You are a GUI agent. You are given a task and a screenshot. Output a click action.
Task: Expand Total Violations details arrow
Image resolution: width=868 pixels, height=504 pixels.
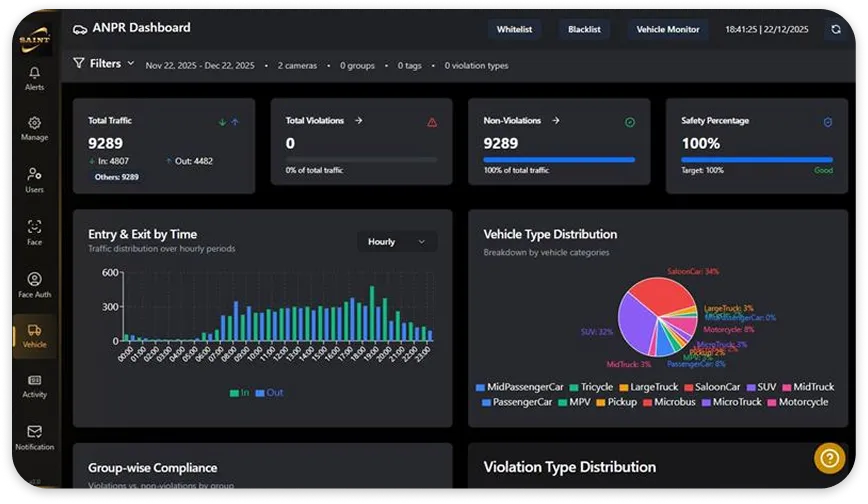tap(358, 121)
